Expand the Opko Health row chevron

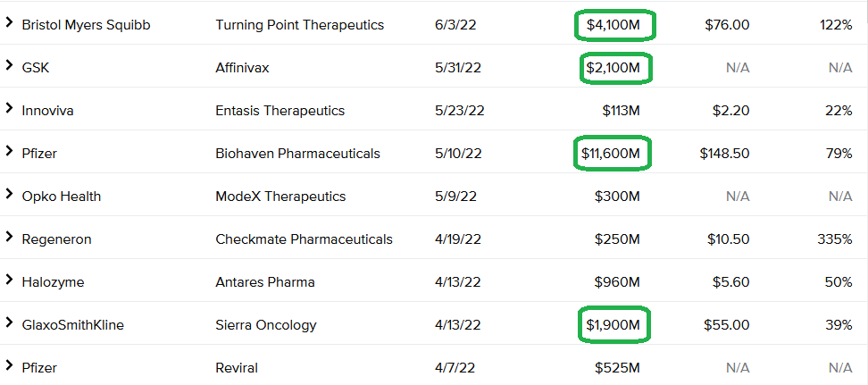8,195
